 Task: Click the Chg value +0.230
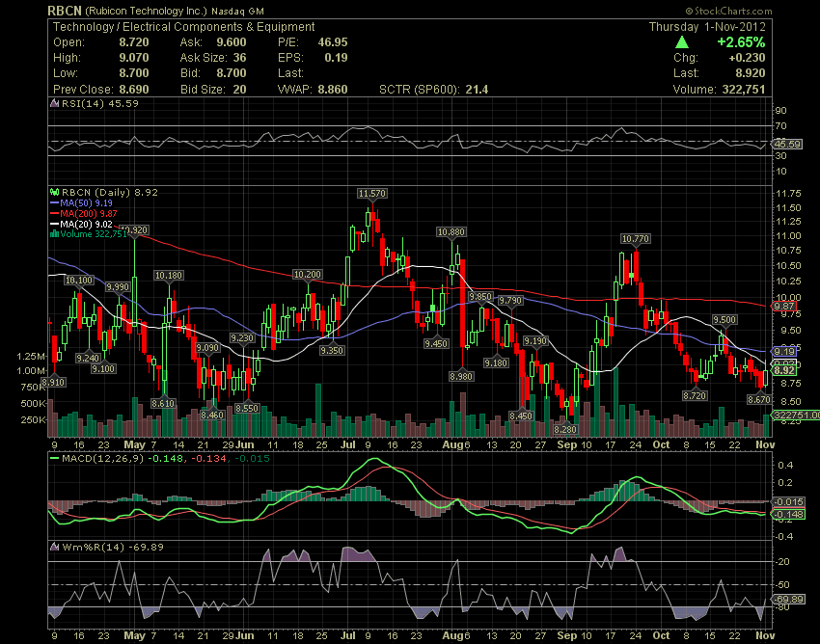pyautogui.click(x=747, y=58)
